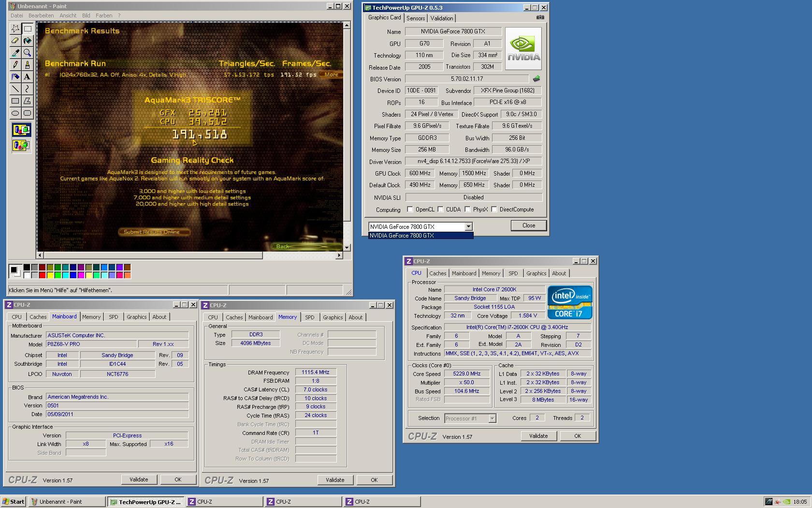This screenshot has width=812, height=508.
Task: Select NVIDIA GeForce 7800 GTX from the open list
Action: 420,236
